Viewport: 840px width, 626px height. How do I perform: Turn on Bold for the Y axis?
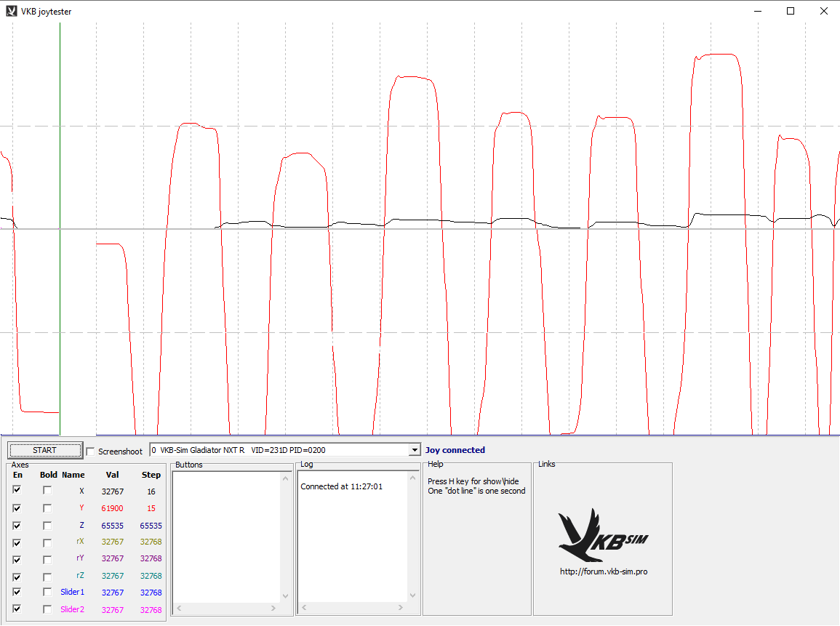[47, 508]
